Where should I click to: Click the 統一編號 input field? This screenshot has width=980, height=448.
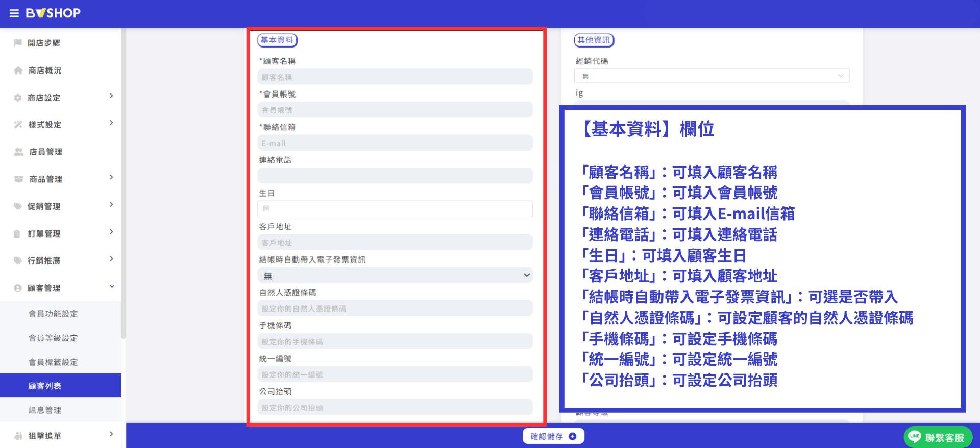(x=395, y=374)
